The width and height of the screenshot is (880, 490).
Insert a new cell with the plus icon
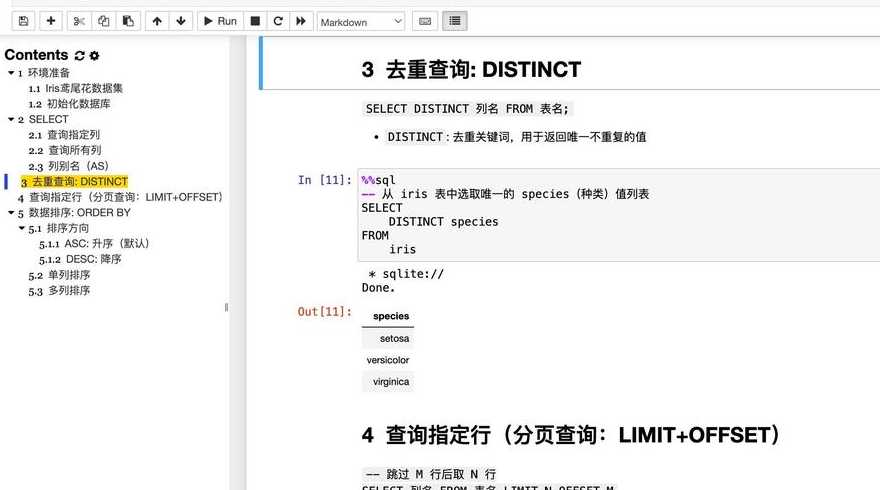pyautogui.click(x=51, y=21)
